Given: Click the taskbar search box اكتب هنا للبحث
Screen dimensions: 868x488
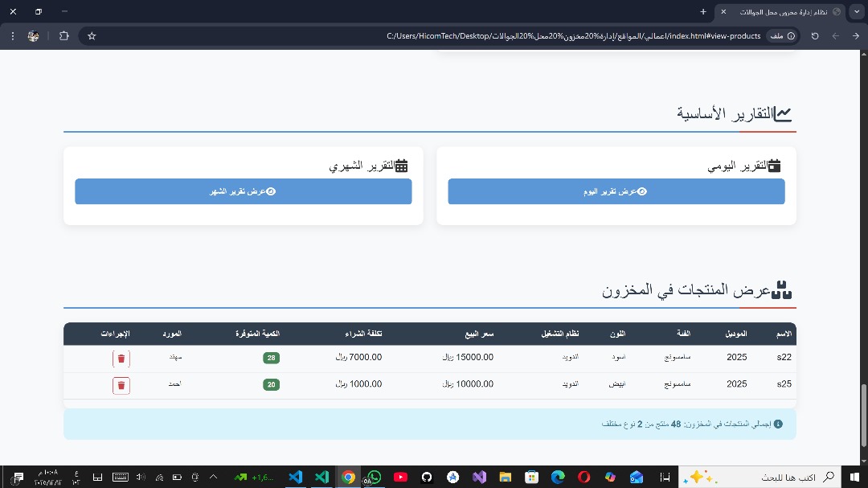Looking at the screenshot, I should pyautogui.click(x=761, y=477).
